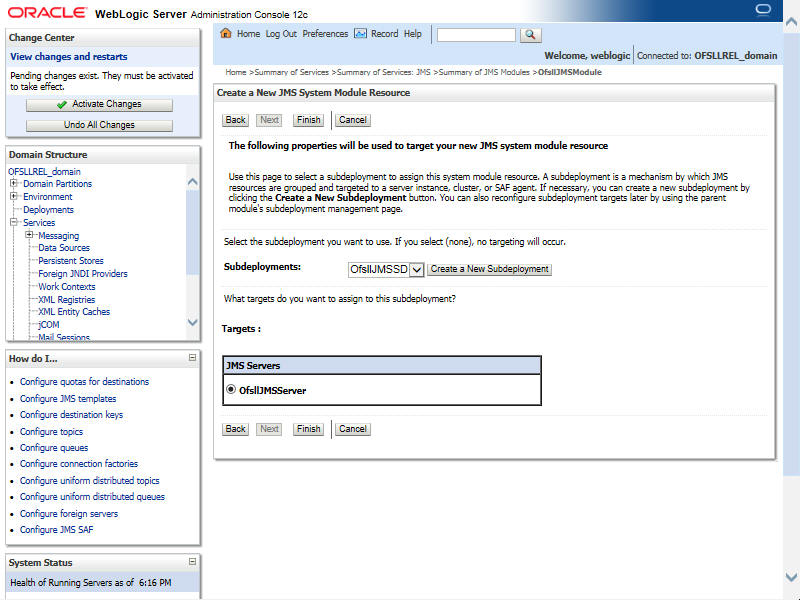Click Create a New Subdeployment button
Viewport: 800px width, 600px height.
[x=489, y=269]
